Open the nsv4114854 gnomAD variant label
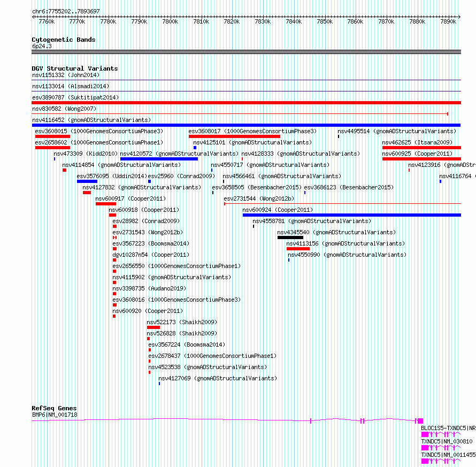The image size is (476, 467). pyautogui.click(x=122, y=165)
